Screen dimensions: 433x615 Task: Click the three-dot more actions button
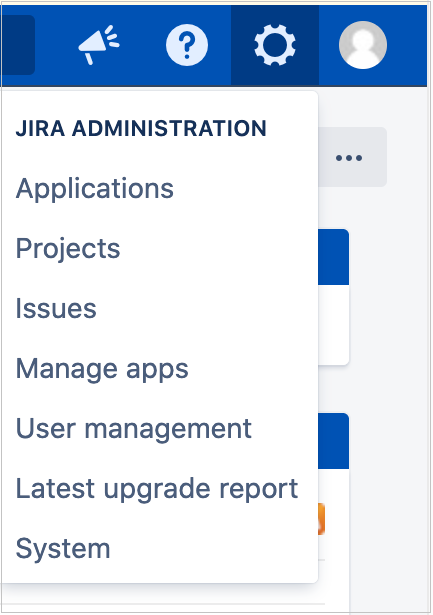349,157
